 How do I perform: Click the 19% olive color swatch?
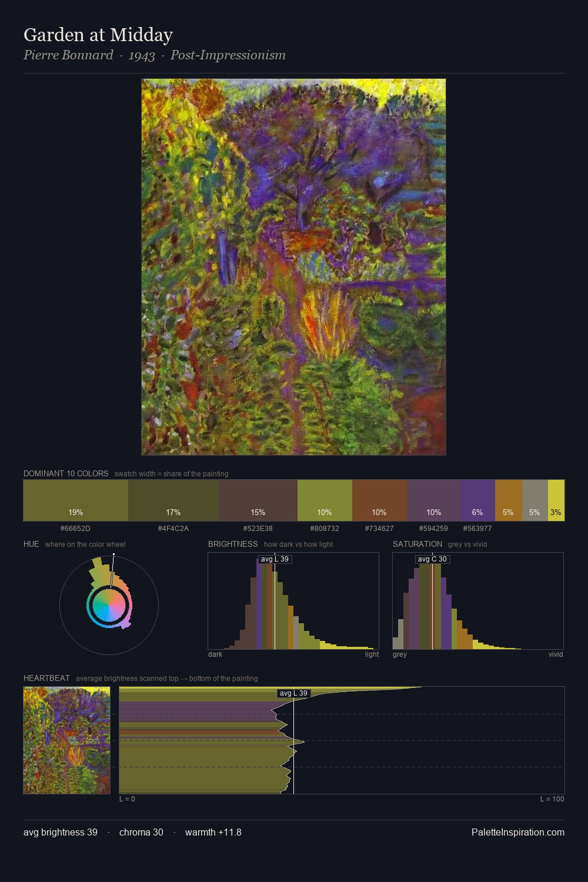coord(76,500)
